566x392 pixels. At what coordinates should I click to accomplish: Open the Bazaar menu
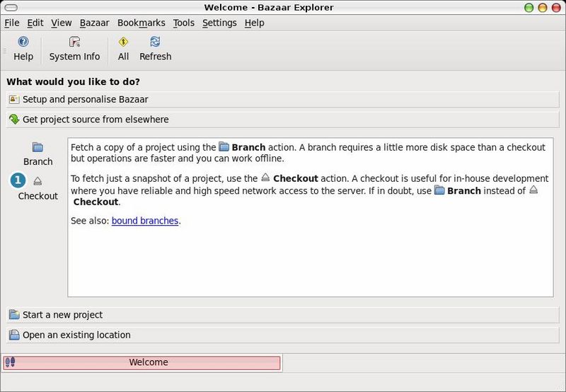94,23
